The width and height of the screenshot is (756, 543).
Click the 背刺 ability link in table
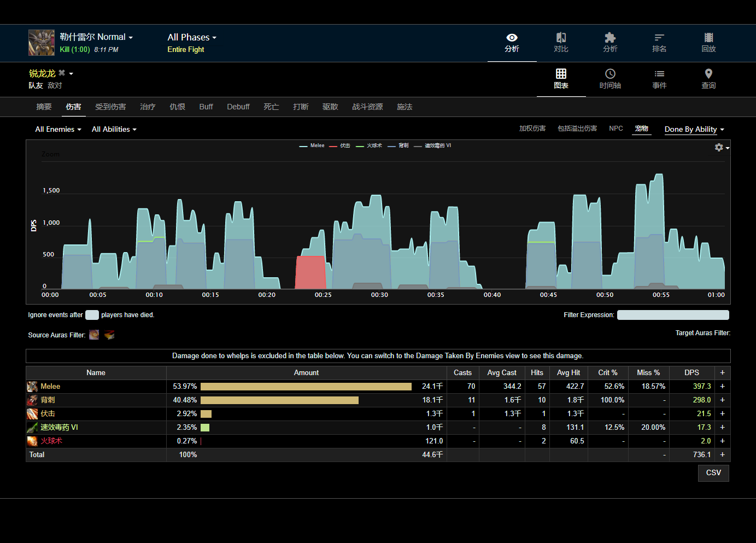pos(48,400)
